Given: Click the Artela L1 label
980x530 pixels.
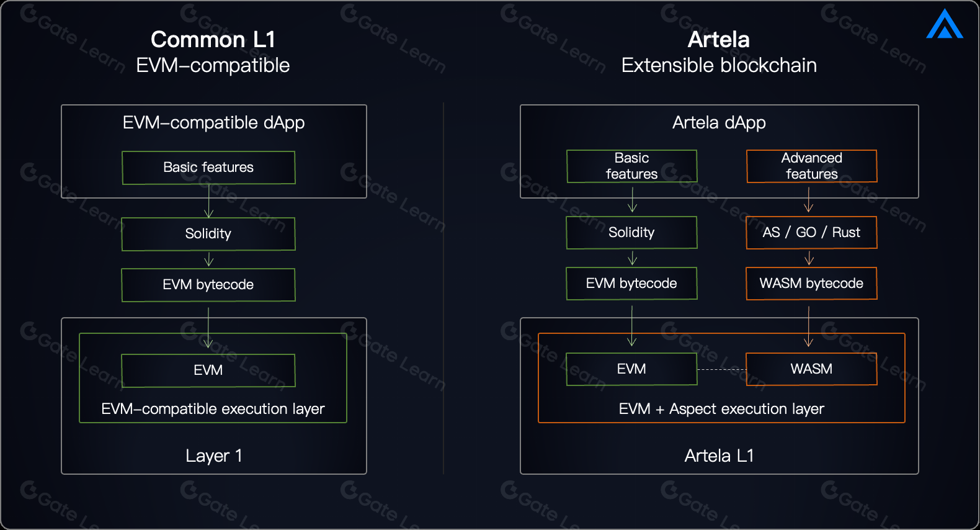Looking at the screenshot, I should (x=719, y=456).
